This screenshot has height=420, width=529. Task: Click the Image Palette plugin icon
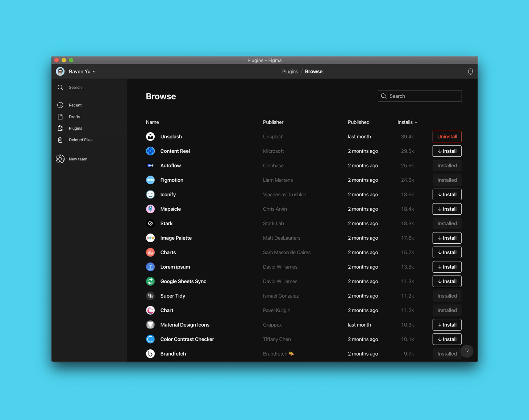150,238
